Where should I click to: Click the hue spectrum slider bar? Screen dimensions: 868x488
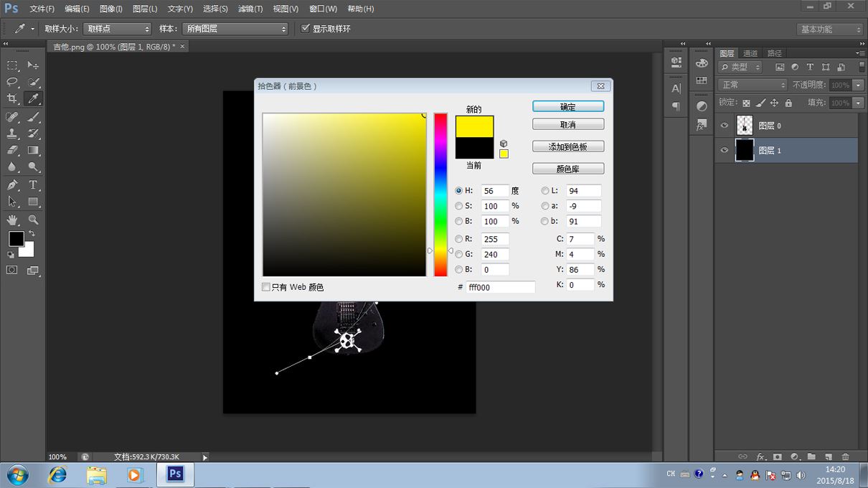[x=440, y=194]
